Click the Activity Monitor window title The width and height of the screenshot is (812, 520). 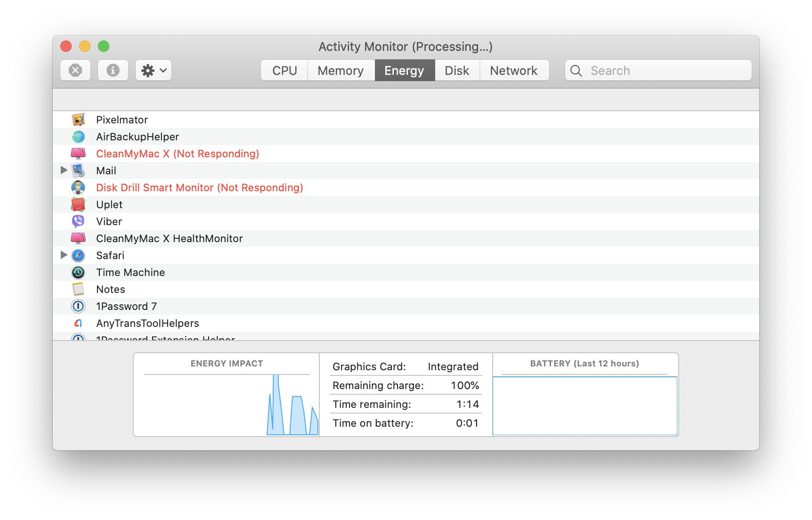coord(406,47)
